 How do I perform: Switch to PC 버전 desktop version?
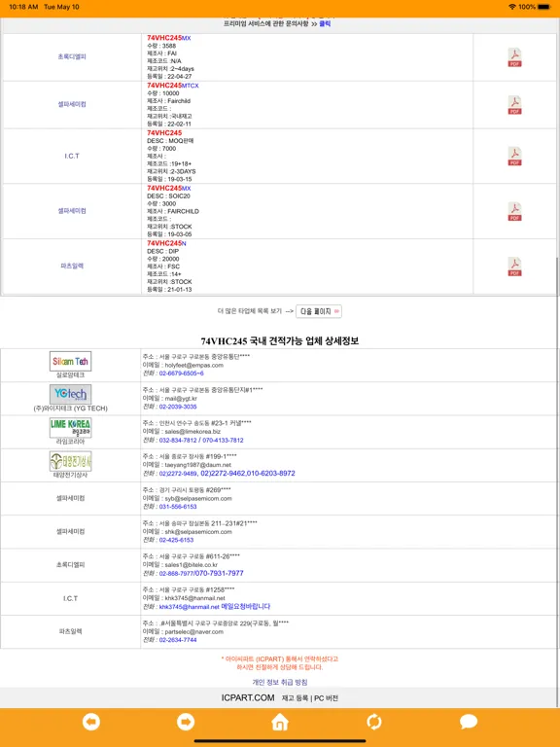(327, 698)
